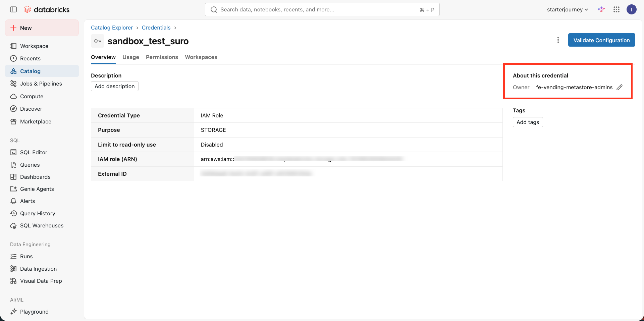Follow the Catalog Explorer breadcrumb link
644x321 pixels.
pyautogui.click(x=112, y=28)
